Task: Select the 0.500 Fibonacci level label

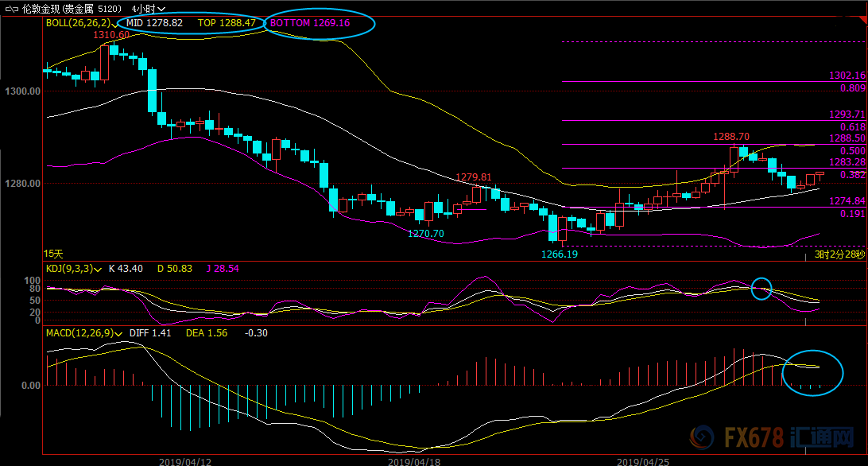Action: (852, 150)
